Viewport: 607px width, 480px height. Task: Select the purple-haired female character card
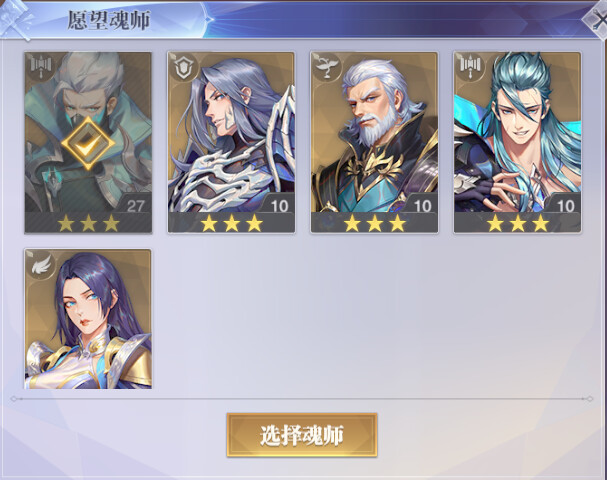(x=88, y=319)
